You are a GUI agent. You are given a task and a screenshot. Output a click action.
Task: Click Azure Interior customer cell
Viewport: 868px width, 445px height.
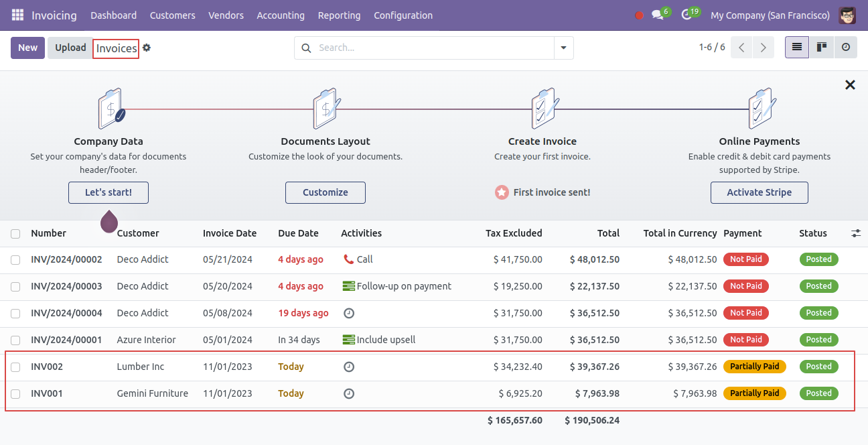pyautogui.click(x=146, y=340)
